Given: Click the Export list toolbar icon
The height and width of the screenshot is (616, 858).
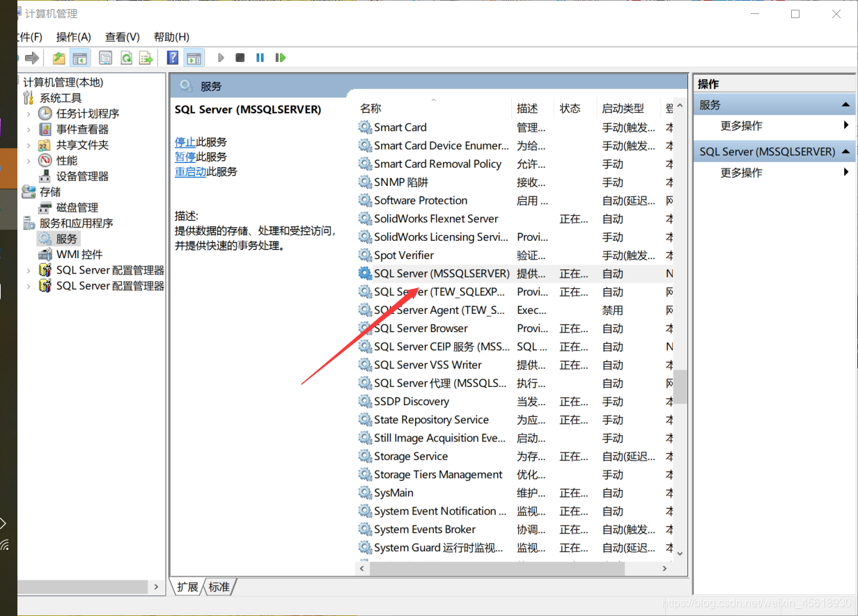Looking at the screenshot, I should click(146, 58).
